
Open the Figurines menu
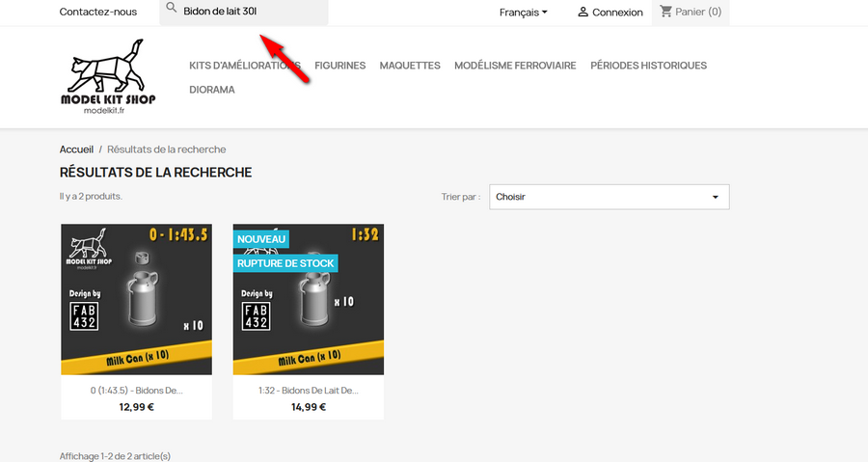point(339,66)
